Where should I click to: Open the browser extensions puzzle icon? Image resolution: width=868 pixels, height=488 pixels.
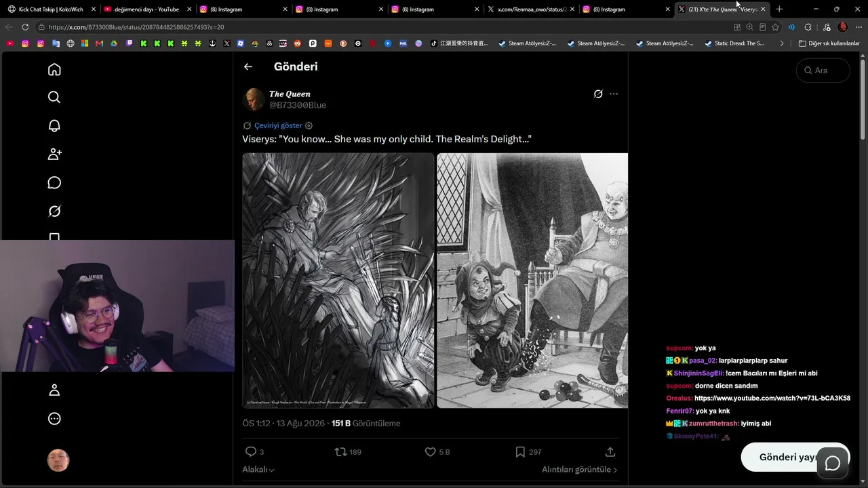808,27
